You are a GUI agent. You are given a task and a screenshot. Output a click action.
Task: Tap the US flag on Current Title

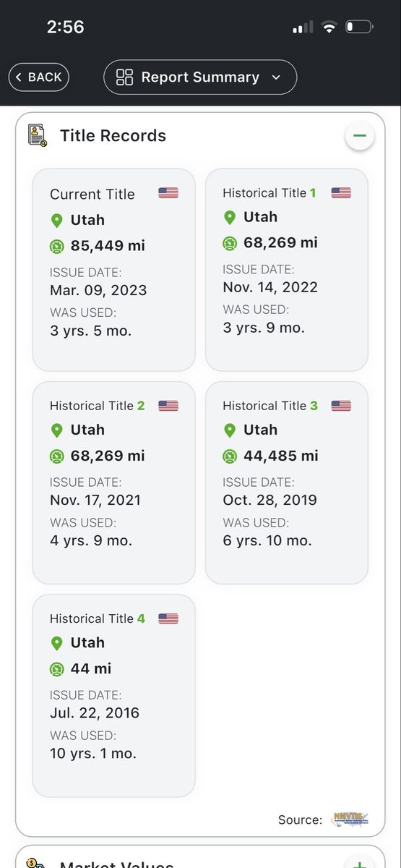[x=168, y=193]
